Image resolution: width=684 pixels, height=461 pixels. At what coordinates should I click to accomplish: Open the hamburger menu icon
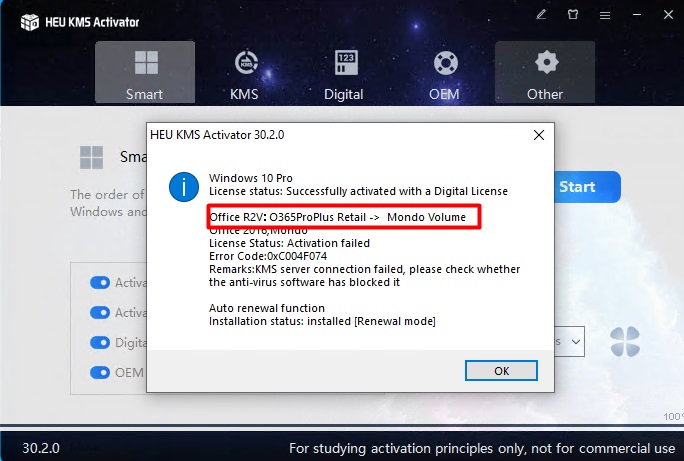(x=605, y=16)
